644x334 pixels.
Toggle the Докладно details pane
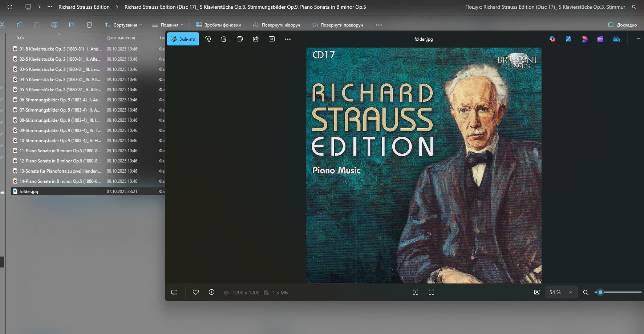[x=623, y=25]
